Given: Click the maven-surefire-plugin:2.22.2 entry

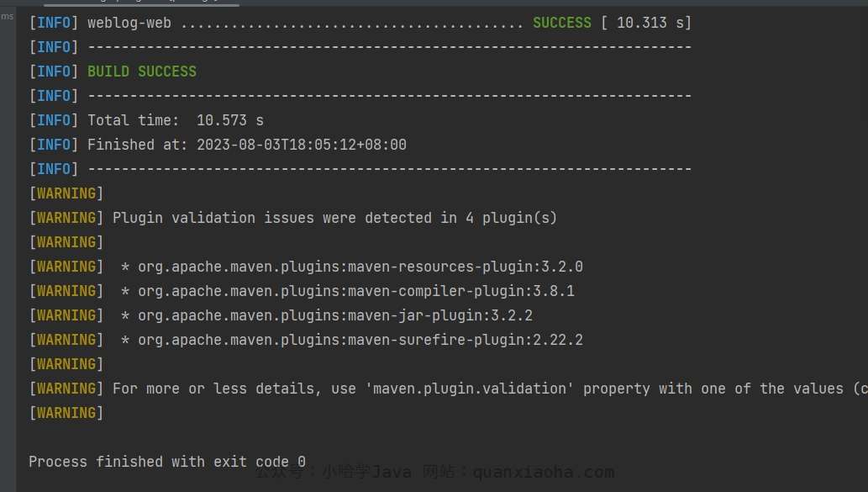Looking at the screenshot, I should 360,340.
